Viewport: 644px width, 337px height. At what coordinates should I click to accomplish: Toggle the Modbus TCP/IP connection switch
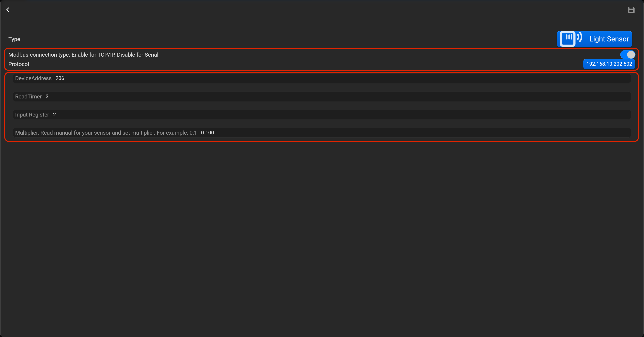(627, 55)
